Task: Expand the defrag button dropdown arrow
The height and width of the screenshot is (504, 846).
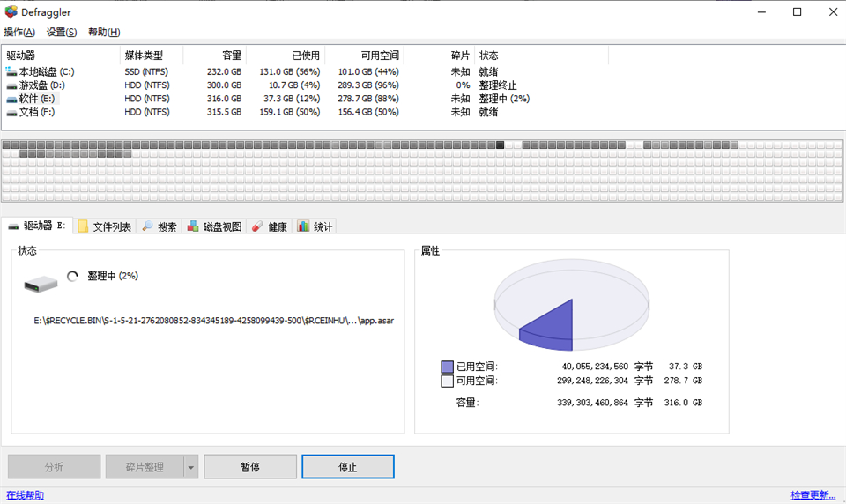Action: (191, 467)
